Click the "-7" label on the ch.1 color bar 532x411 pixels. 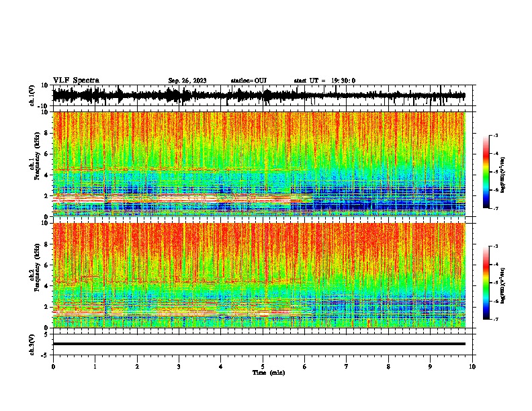pyautogui.click(x=496, y=208)
